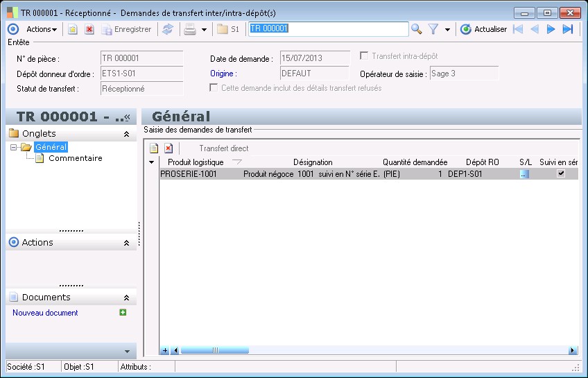Toggle the Suivi en série checkbox in row
This screenshot has width=588, height=378.
pyautogui.click(x=561, y=173)
